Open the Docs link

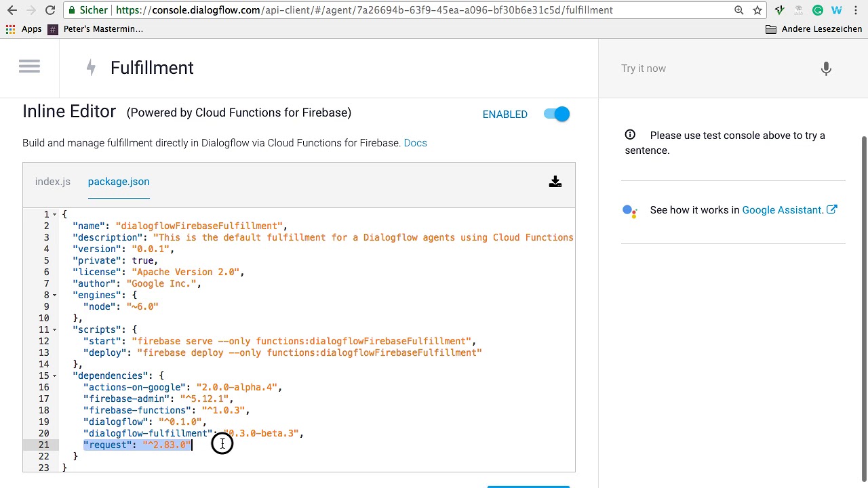click(x=415, y=143)
